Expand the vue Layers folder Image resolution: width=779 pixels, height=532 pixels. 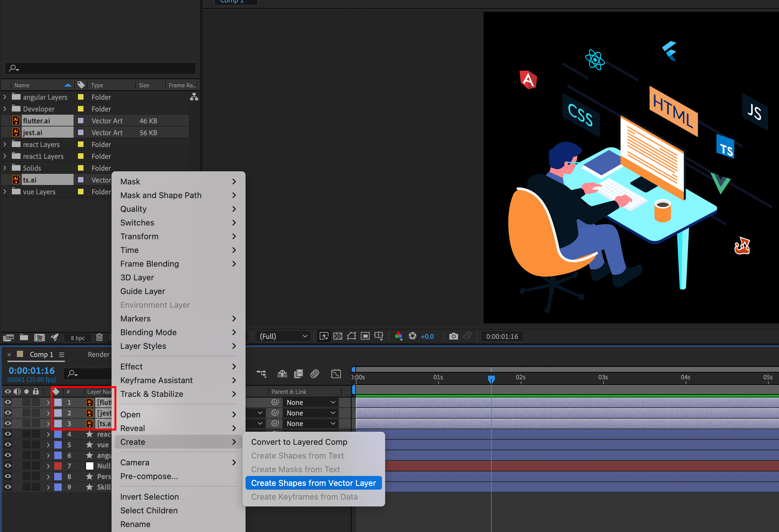[x=7, y=192]
